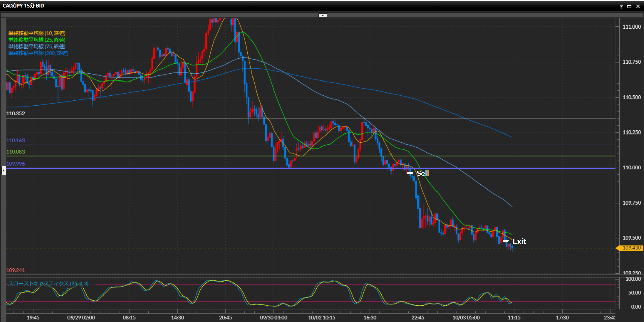Open the help question mark icon
Screen dimensions: 644x322
pos(621,6)
